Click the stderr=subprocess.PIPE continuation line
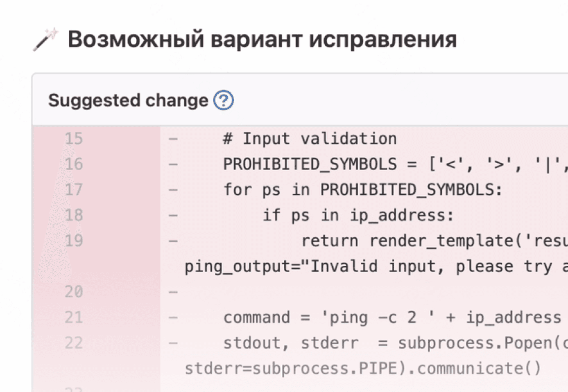The image size is (568, 392). tap(363, 368)
